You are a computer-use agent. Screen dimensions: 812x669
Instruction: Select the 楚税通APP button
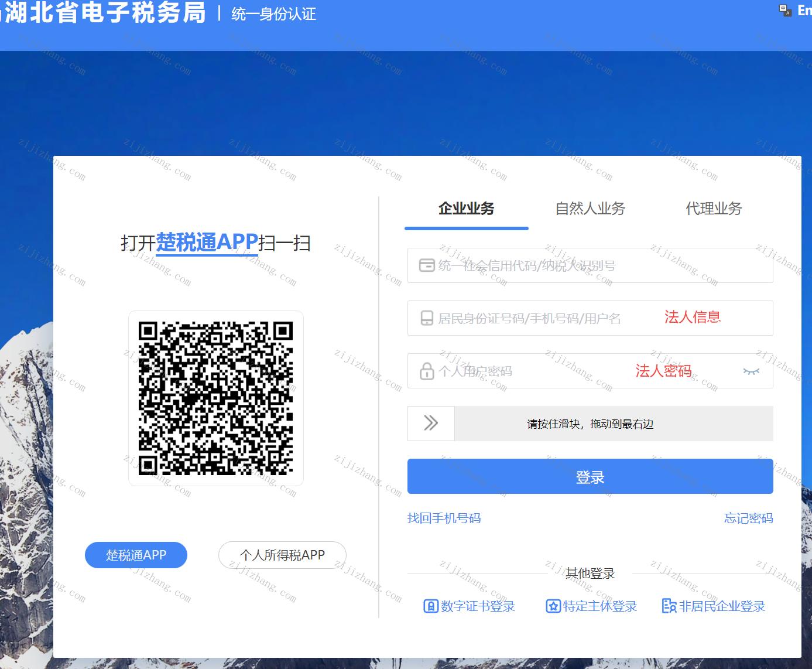[136, 555]
